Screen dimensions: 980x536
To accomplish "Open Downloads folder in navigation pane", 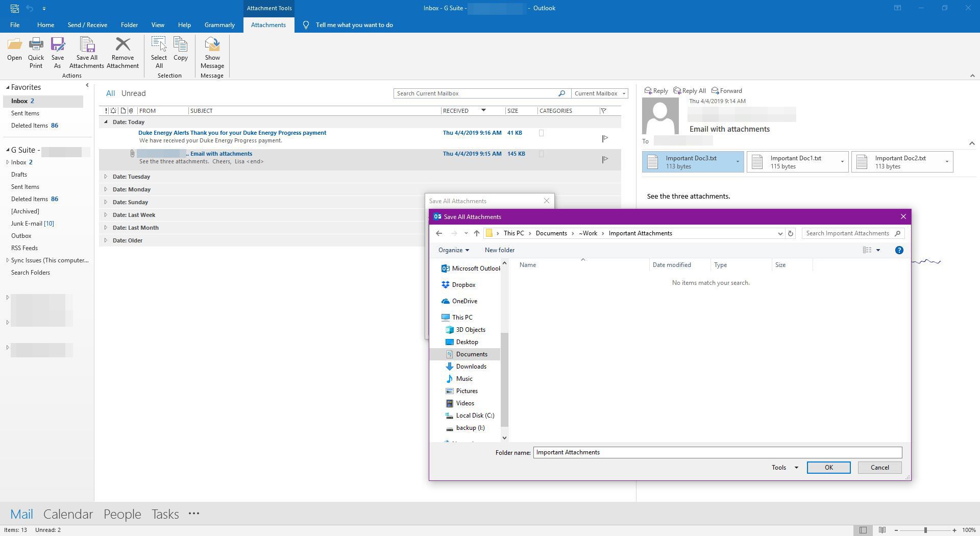I will click(x=471, y=367).
